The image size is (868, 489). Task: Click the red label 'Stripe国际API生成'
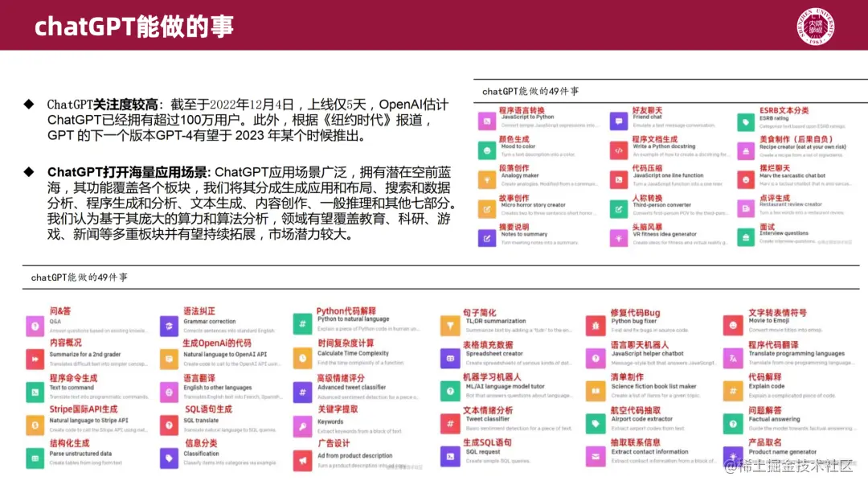click(x=84, y=409)
